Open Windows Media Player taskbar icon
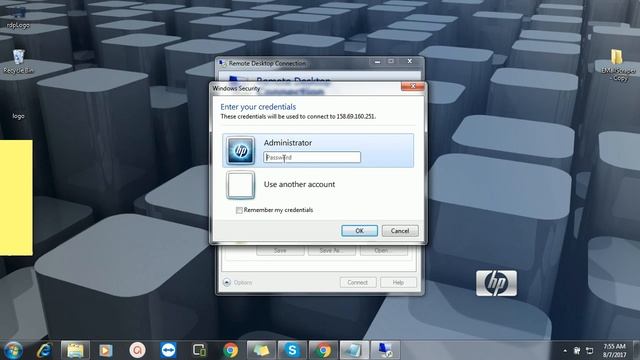Image resolution: width=640 pixels, height=360 pixels. click(106, 350)
